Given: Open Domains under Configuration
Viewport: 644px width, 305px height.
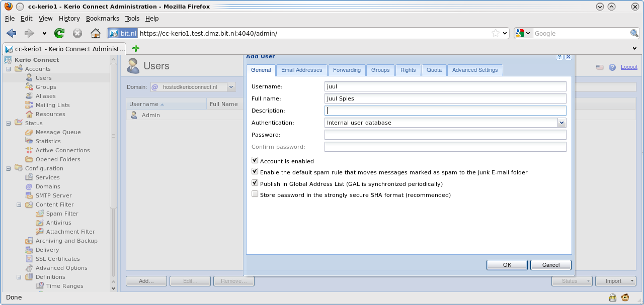Looking at the screenshot, I should click(x=48, y=186).
